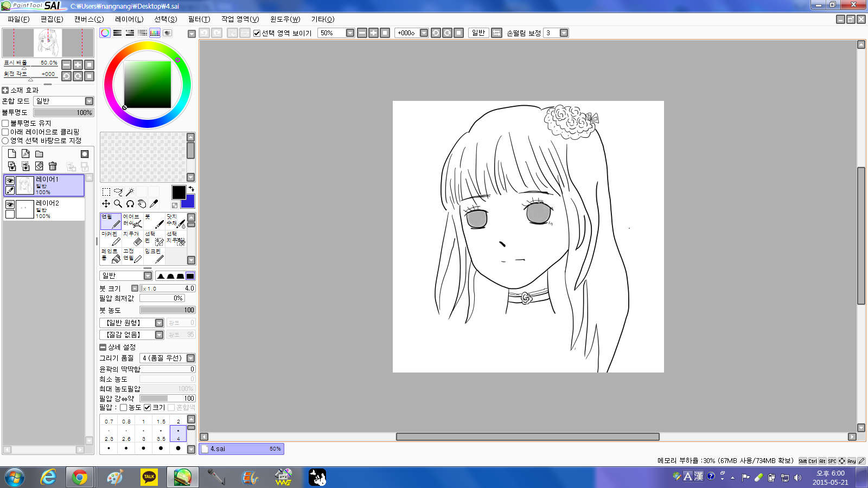
Task: Switch to the 4.sai document tab
Action: click(241, 449)
